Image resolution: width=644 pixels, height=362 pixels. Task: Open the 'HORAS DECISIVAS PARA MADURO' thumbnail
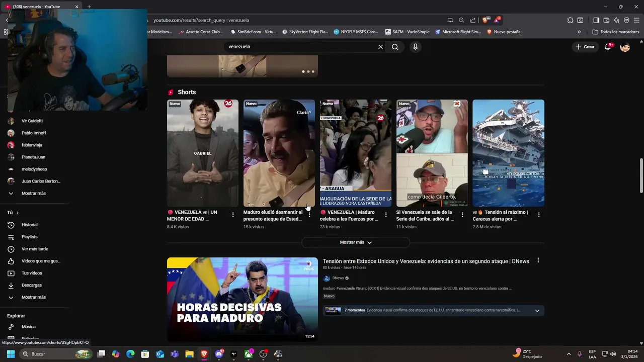(x=243, y=300)
